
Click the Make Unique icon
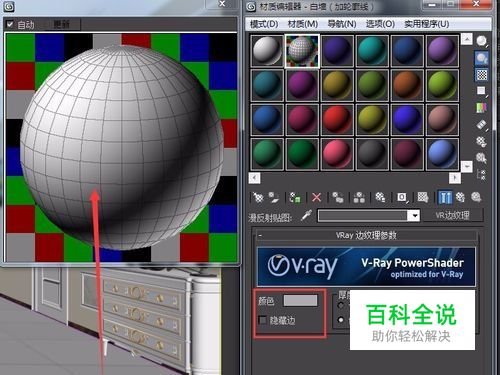359,198
